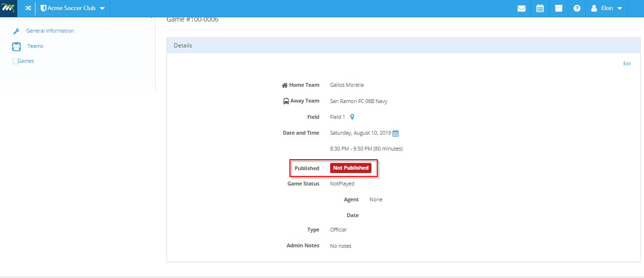Click the app logo in top-left corner
This screenshot has width=644, height=278.
(9, 8)
